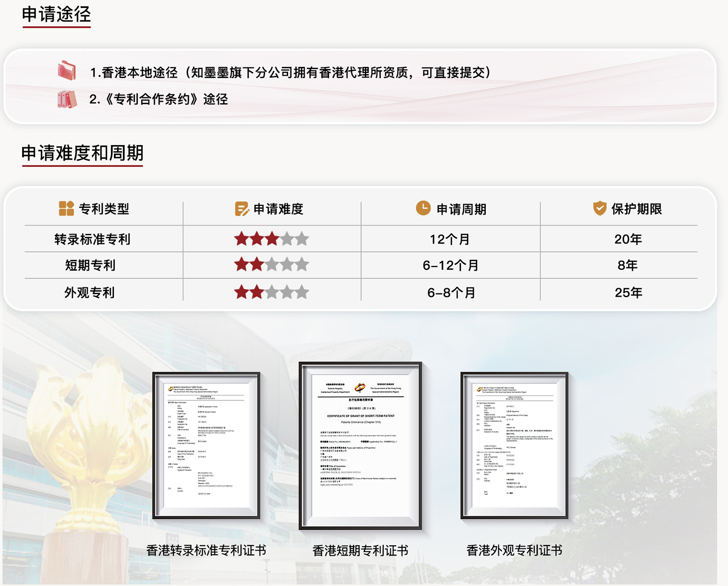The width and height of the screenshot is (728, 586).
Task: Click the shield icon next to 保护期限
Action: pyautogui.click(x=599, y=208)
